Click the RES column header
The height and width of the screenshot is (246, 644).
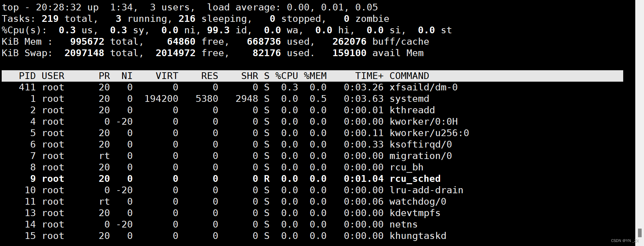(x=210, y=76)
